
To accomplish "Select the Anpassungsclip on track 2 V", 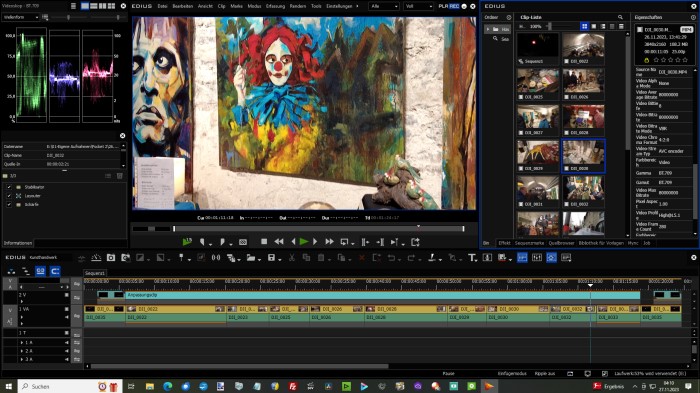I will coord(382,295).
